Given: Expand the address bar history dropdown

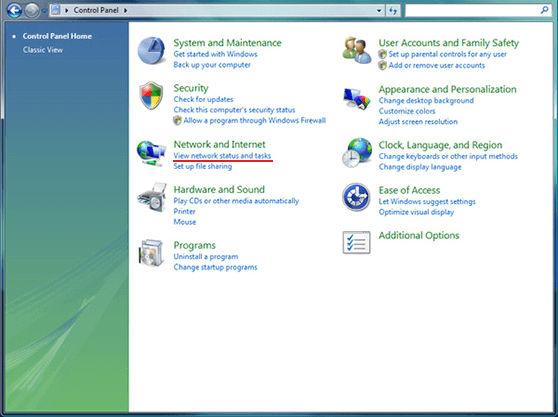Looking at the screenshot, I should pyautogui.click(x=379, y=11).
